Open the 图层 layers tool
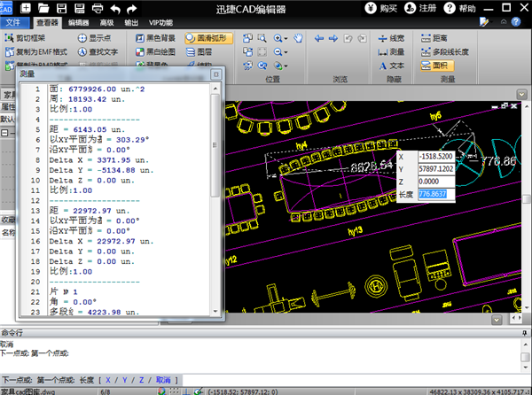The height and width of the screenshot is (395, 532). 199,52
